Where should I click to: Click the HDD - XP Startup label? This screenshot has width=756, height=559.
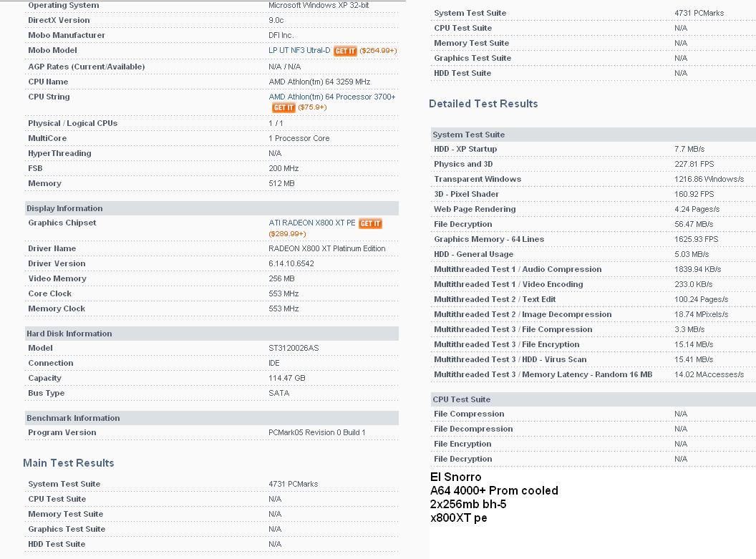click(465, 149)
